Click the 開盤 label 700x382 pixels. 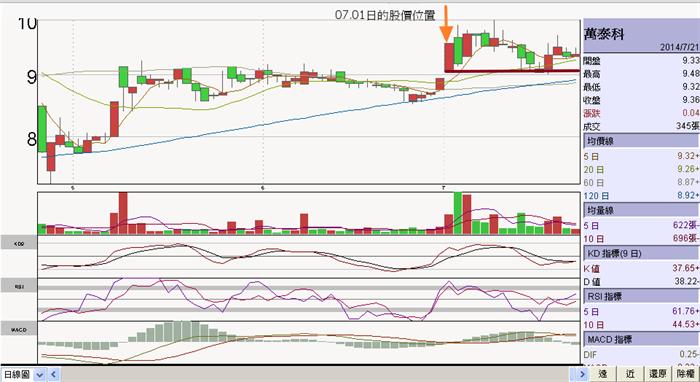pos(592,61)
